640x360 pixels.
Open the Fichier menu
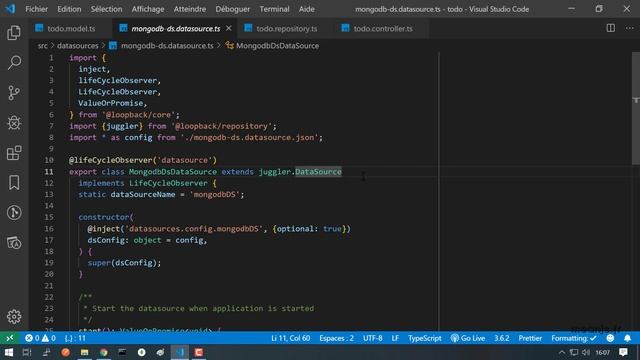pyautogui.click(x=36, y=9)
